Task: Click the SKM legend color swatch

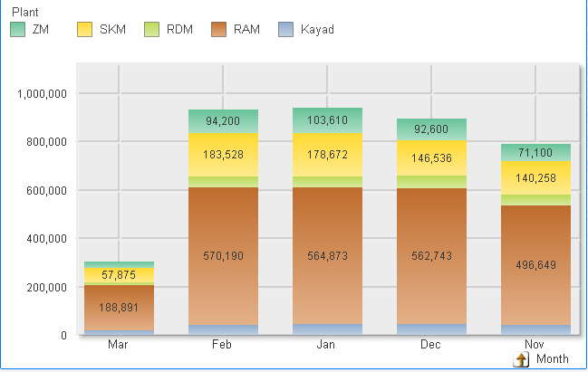Action: pos(86,30)
